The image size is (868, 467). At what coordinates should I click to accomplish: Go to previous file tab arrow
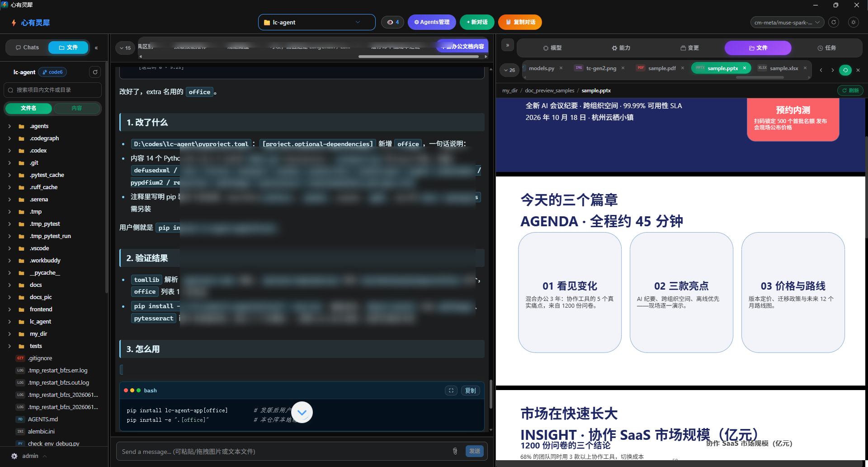[821, 70]
